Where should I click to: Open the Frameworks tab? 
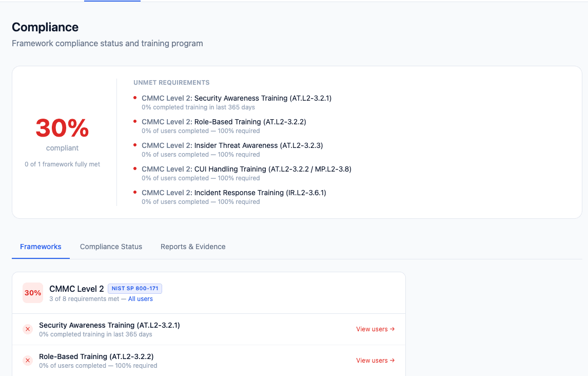point(41,247)
